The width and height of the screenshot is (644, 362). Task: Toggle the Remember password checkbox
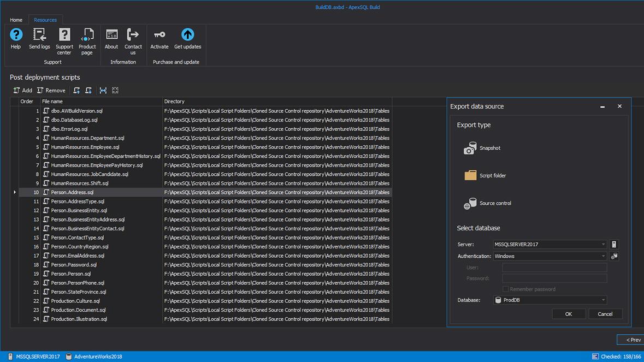505,289
